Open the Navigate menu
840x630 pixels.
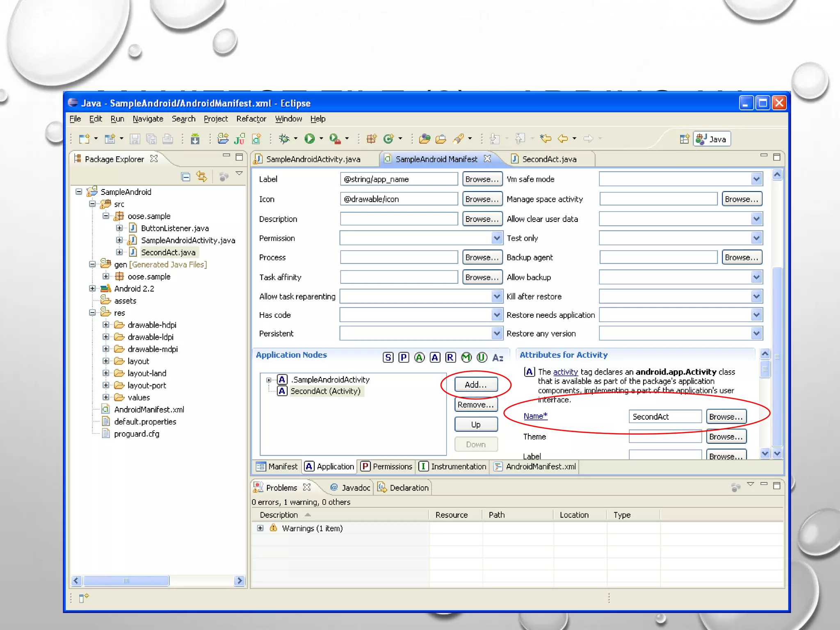(148, 119)
